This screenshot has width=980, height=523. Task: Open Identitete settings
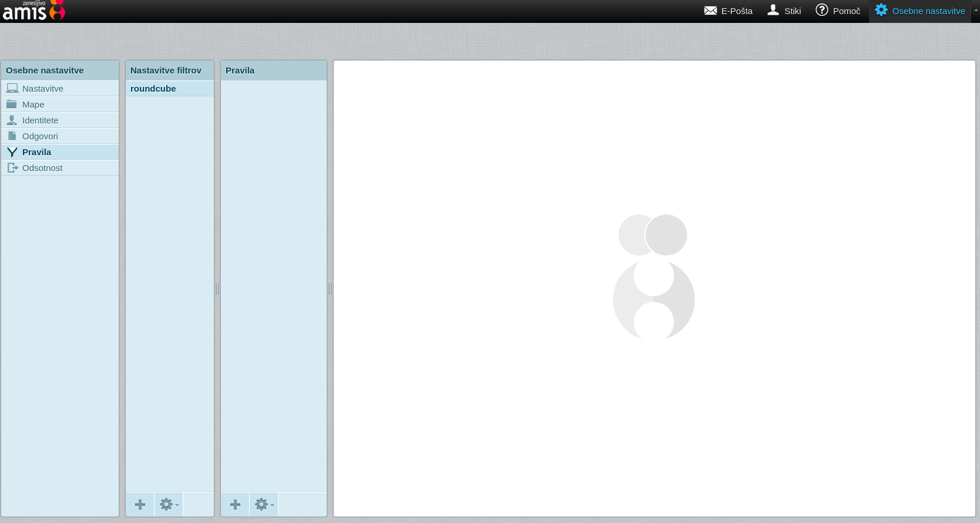coord(60,120)
